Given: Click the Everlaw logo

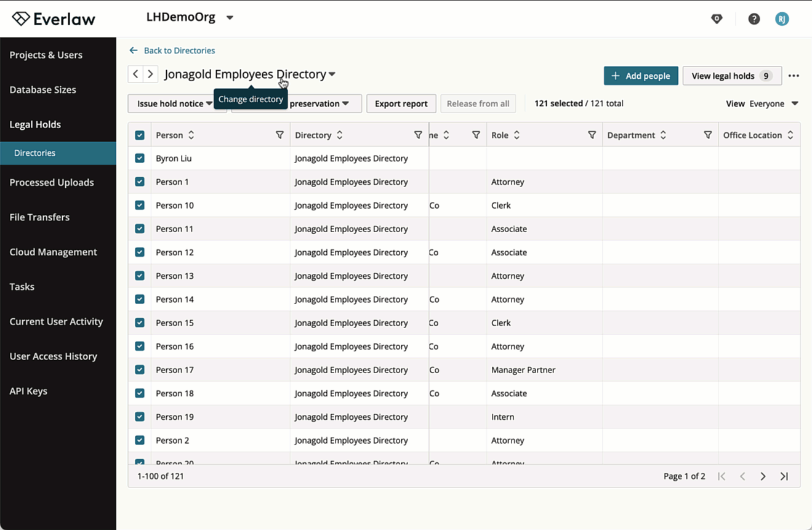Looking at the screenshot, I should [x=54, y=19].
